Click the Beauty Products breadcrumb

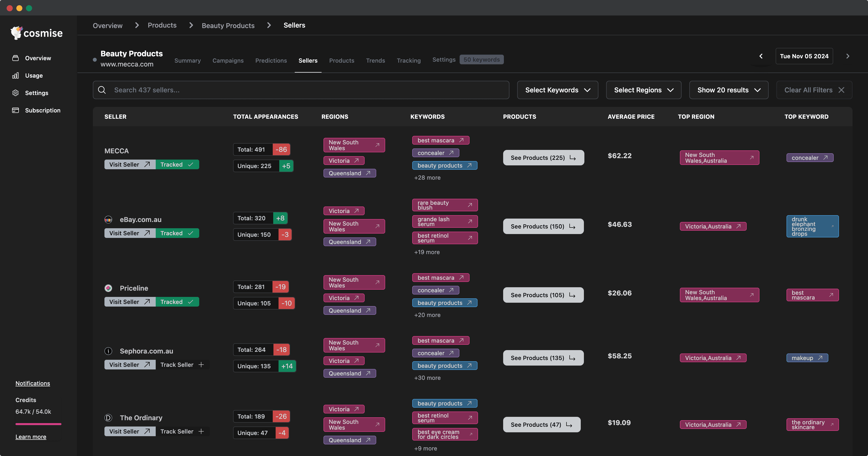(228, 25)
